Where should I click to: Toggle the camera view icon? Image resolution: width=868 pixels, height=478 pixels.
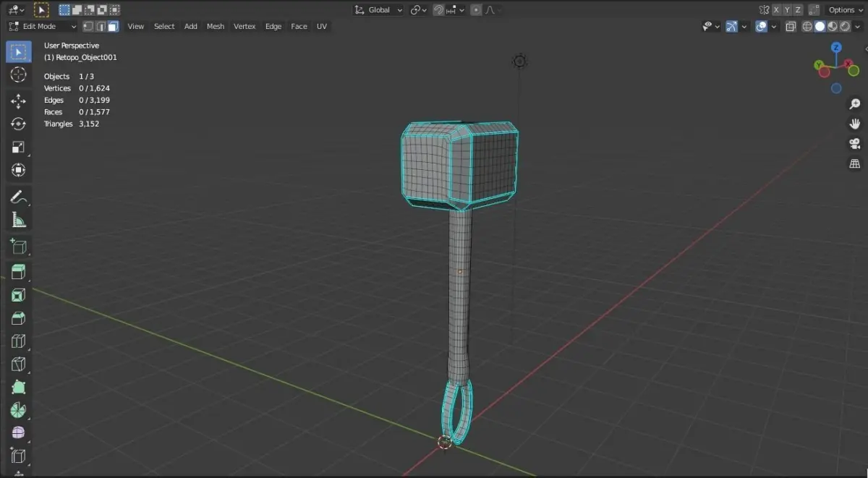tap(854, 144)
